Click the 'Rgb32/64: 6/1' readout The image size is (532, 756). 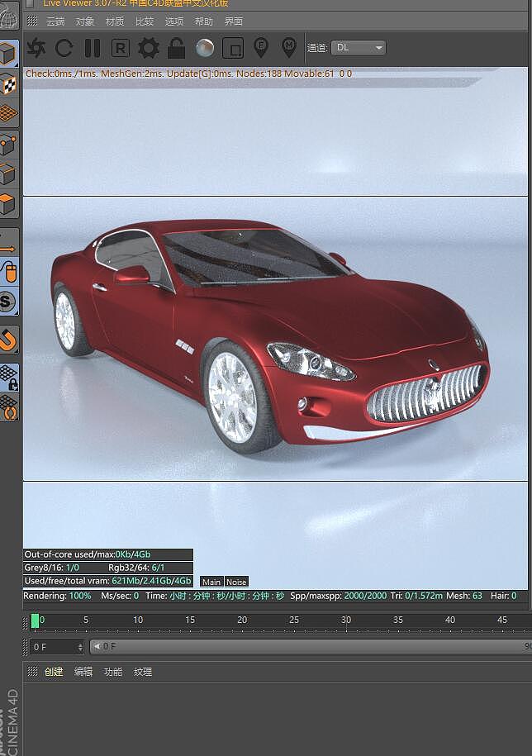[136, 568]
